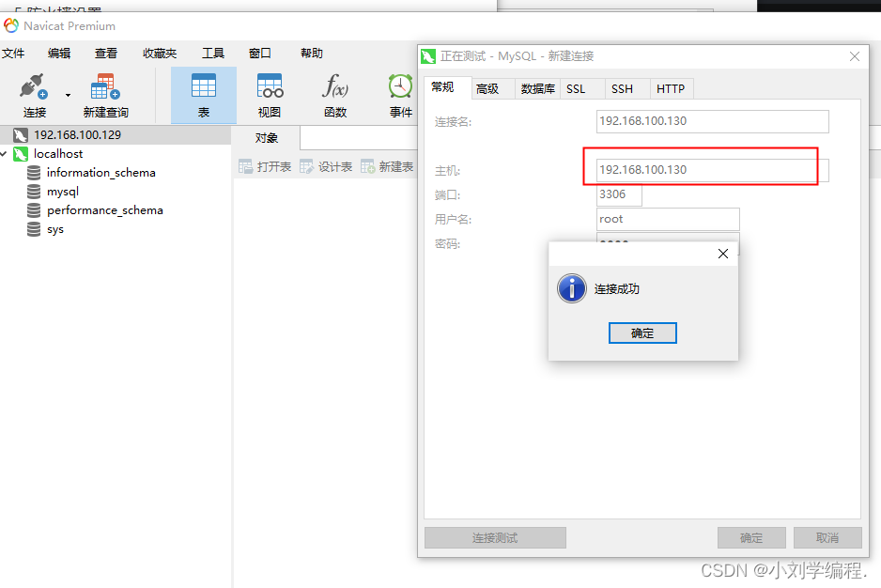Image resolution: width=881 pixels, height=588 pixels.
Task: Open the 收藏夹 menu
Action: click(160, 53)
